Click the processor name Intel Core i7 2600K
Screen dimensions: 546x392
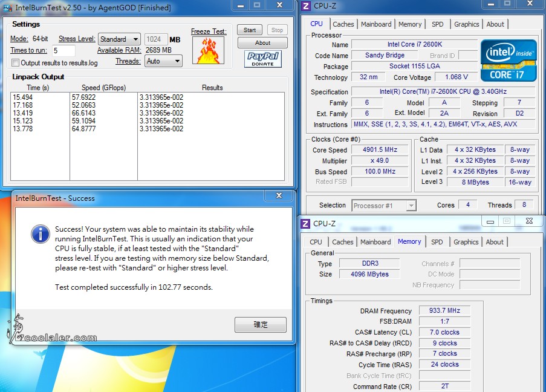(414, 44)
